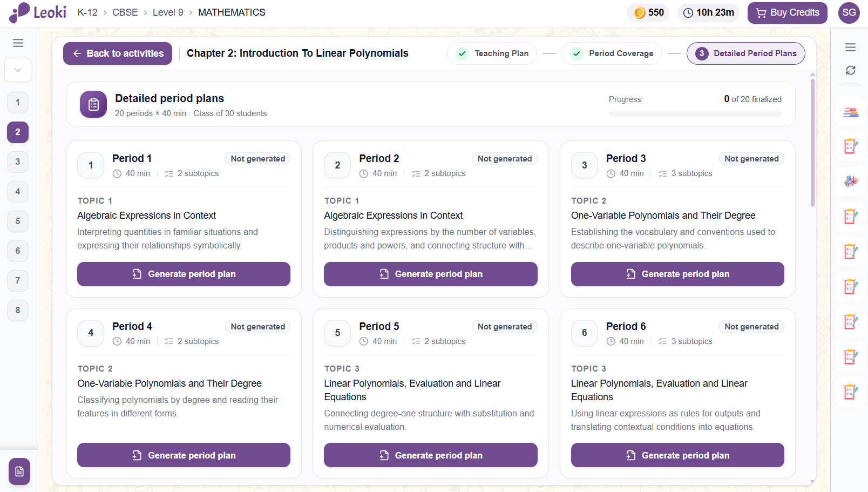The image size is (868, 492).
Task: Select the Detailed Period Plans step
Action: click(745, 53)
